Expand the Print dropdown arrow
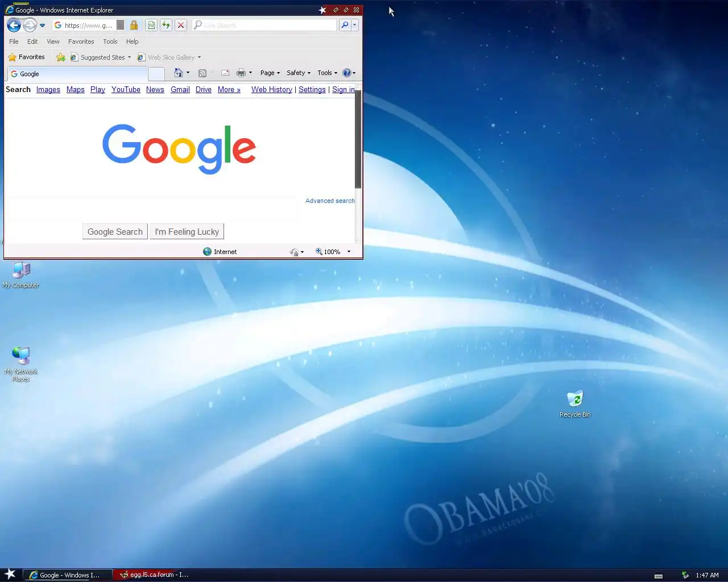Screen dimensions: 728x582 pyautogui.click(x=250, y=73)
